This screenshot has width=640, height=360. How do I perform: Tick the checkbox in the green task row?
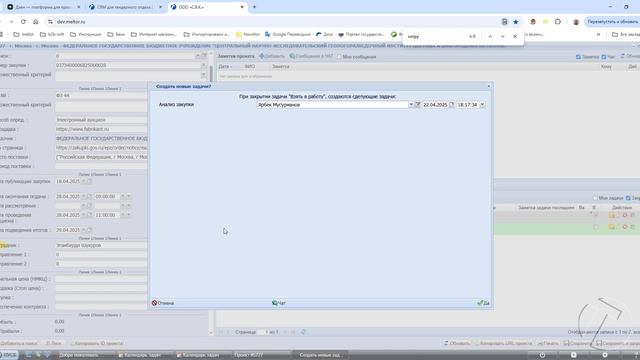[596, 227]
